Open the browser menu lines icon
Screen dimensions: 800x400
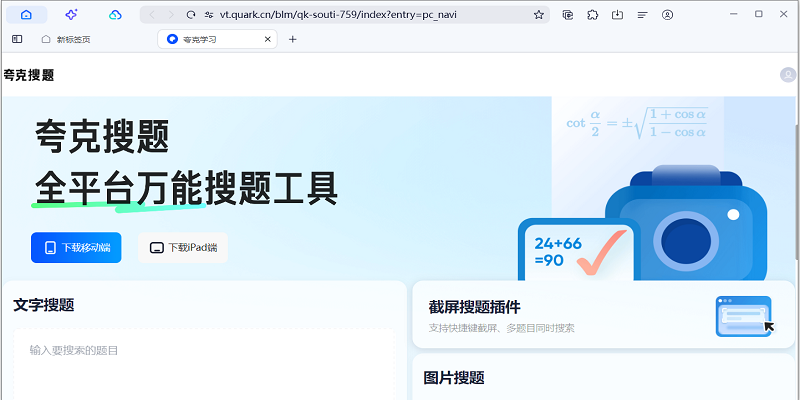pyautogui.click(x=642, y=15)
